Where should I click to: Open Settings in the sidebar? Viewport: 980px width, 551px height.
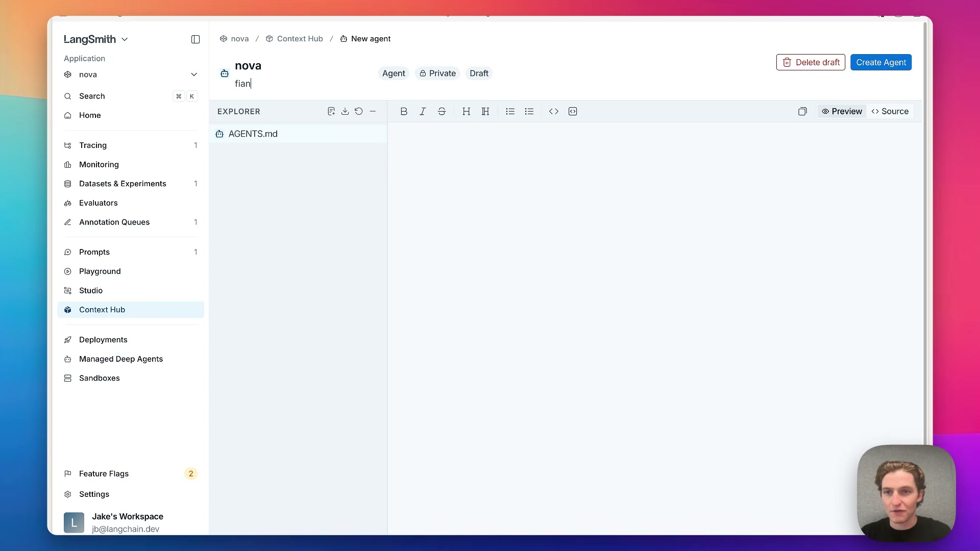tap(131, 494)
